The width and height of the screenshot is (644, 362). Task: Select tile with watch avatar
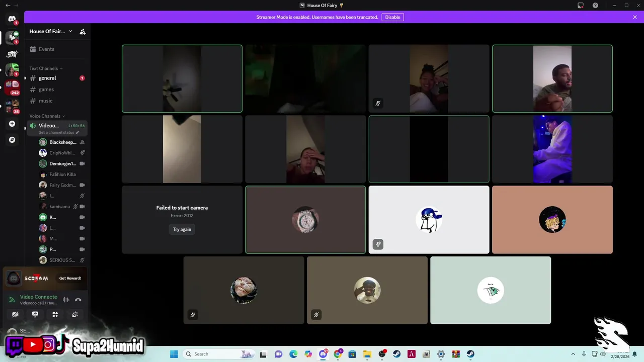click(305, 220)
